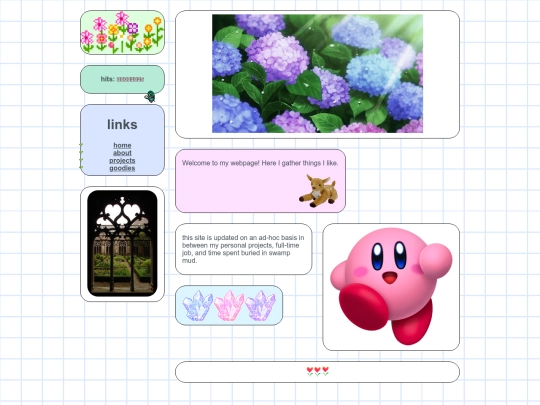Screen dimensions: 540x405
Task: Click the 'updated on an ad-hoc basis' paragraph
Action: [243, 249]
